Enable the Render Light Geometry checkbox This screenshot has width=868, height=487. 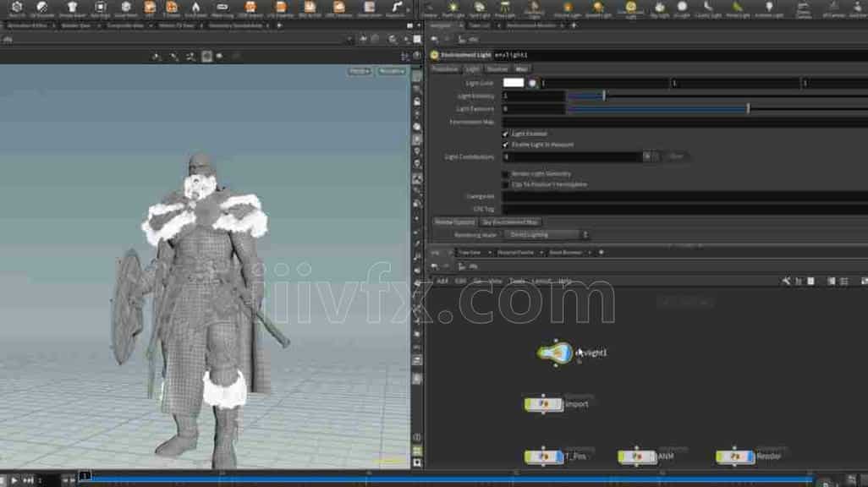coord(505,174)
